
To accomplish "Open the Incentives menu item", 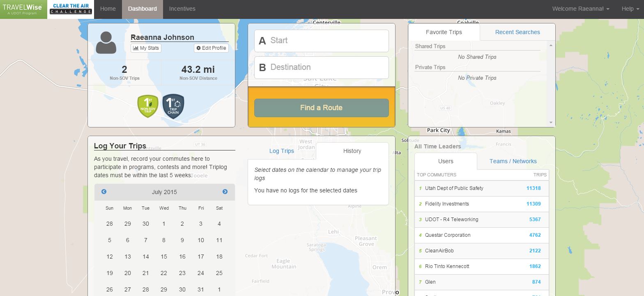I will 182,9.
